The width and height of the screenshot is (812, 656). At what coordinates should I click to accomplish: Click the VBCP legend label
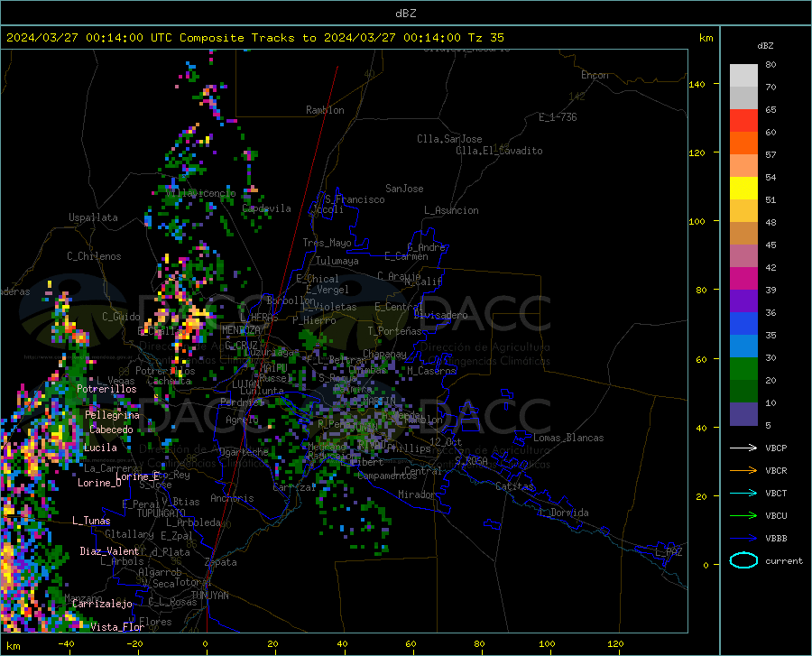tap(776, 448)
